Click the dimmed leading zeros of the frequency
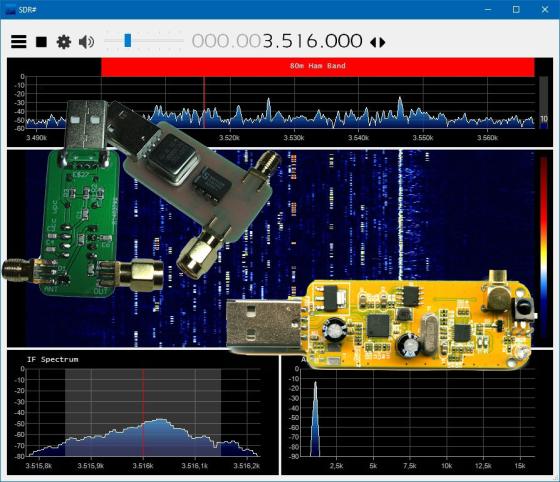The width and height of the screenshot is (560, 482). click(x=226, y=41)
